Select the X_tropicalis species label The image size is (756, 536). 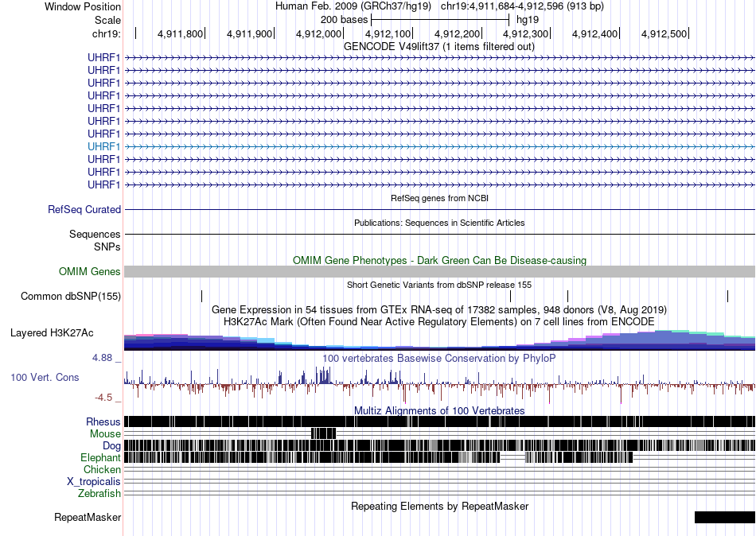click(94, 482)
